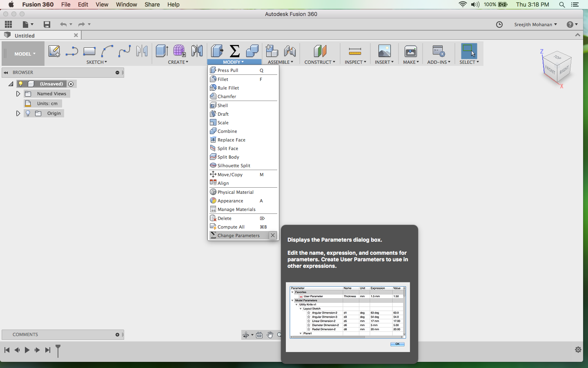Click the Look At navigation icon
This screenshot has width=588, height=368.
click(259, 335)
